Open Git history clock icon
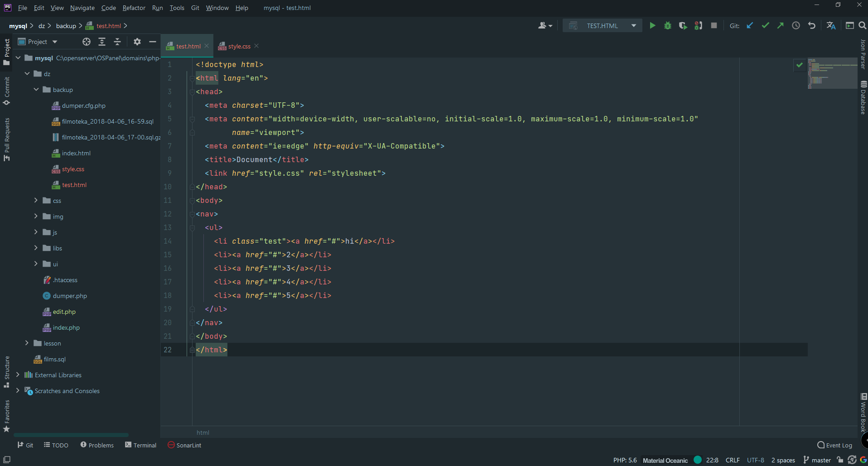 click(796, 26)
